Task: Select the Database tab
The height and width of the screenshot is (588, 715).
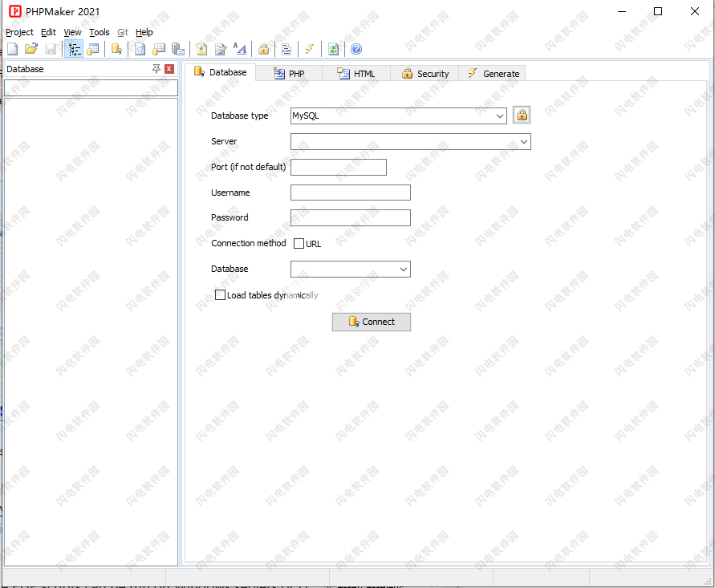Action: (x=220, y=72)
